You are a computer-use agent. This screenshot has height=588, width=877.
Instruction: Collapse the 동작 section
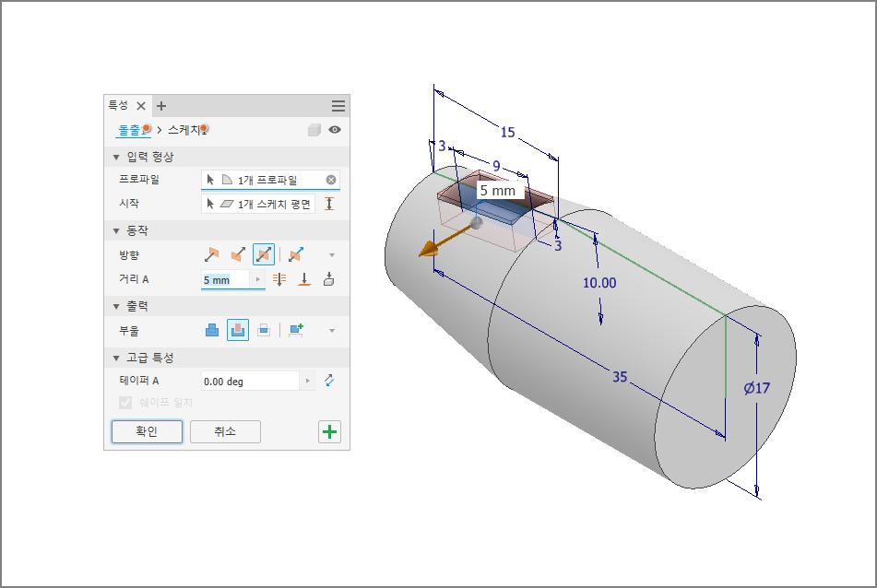click(x=116, y=230)
